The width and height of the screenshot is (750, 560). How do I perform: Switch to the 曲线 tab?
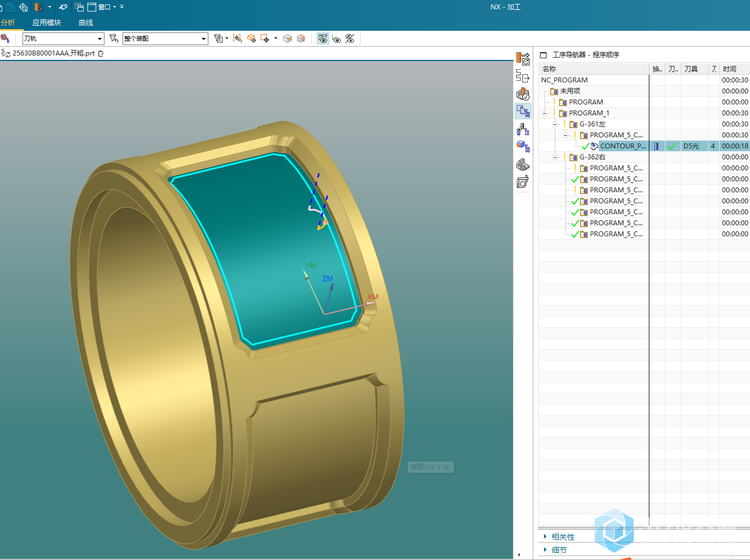(86, 23)
